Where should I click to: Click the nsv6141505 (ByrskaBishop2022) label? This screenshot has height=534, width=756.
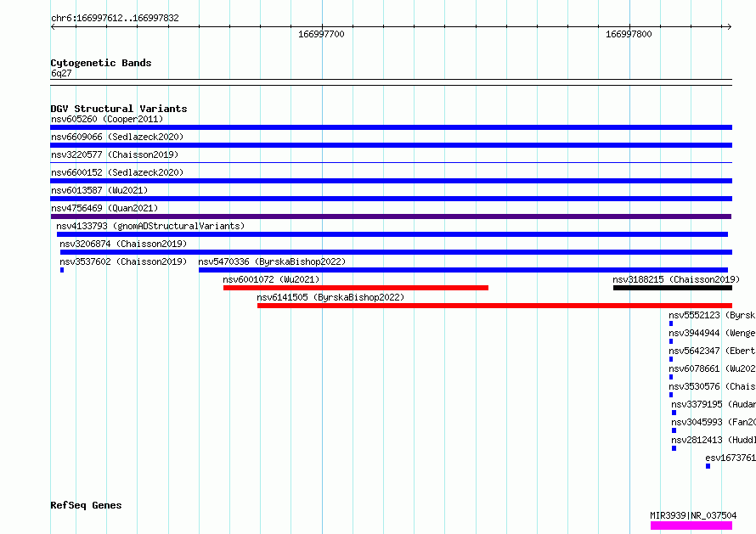[x=330, y=297]
